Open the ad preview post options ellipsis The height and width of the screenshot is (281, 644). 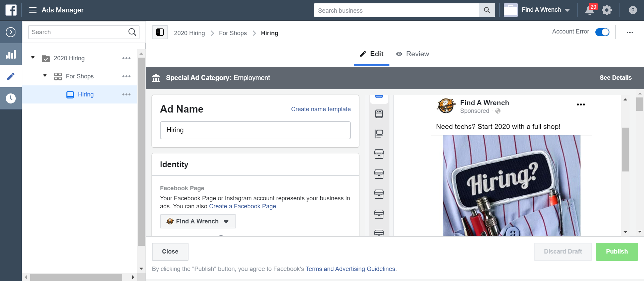coord(581,104)
